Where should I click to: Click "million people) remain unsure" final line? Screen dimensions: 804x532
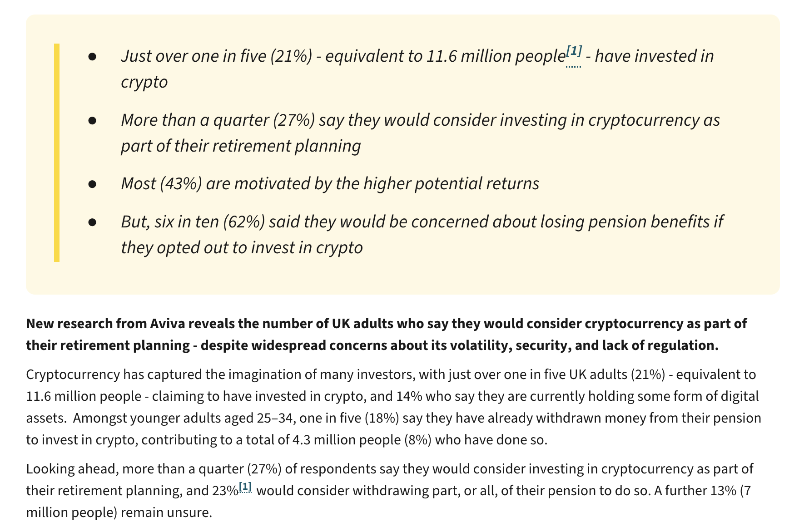tap(119, 513)
